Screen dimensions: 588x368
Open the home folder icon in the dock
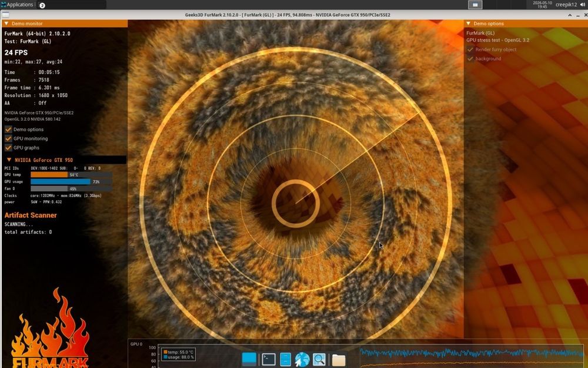tap(339, 360)
